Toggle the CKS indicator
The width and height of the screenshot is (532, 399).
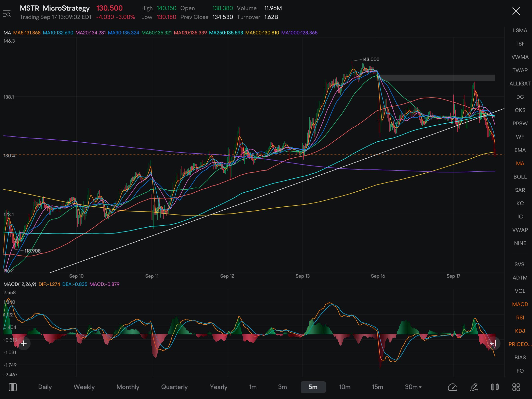coord(520,110)
